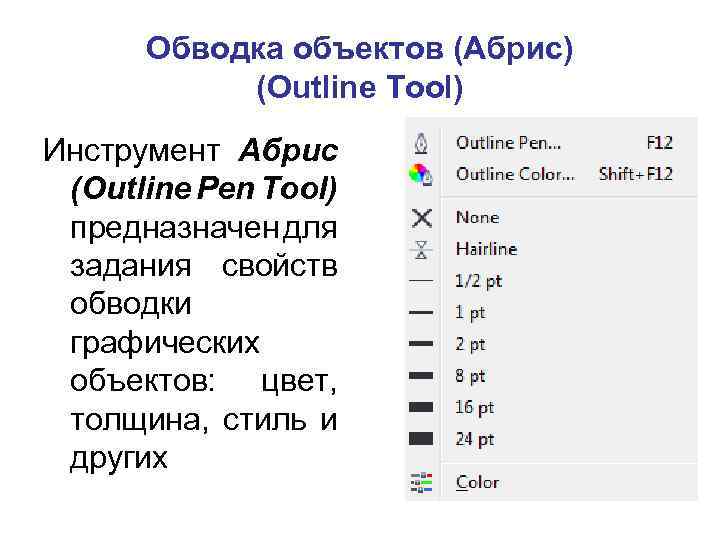Image resolution: width=720 pixels, height=540 pixels.
Task: Click the 8 pt thick line icon
Action: coord(421,376)
